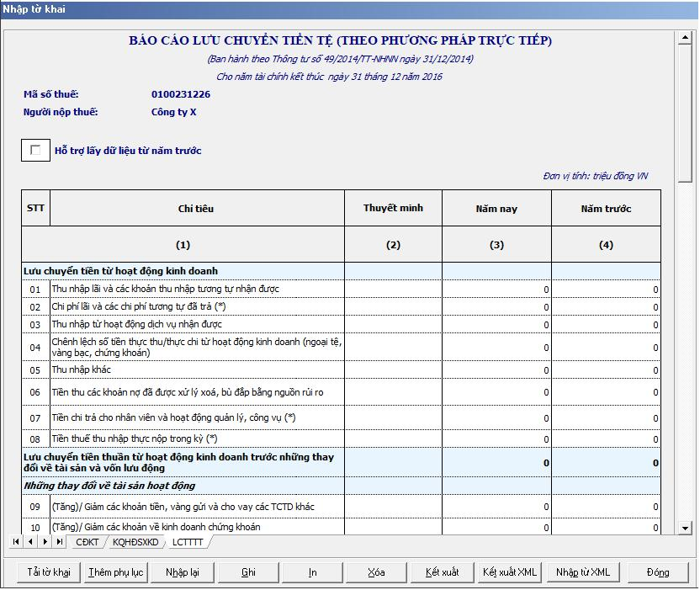
Task: Save the form with 'Ghi' button
Action: (248, 572)
